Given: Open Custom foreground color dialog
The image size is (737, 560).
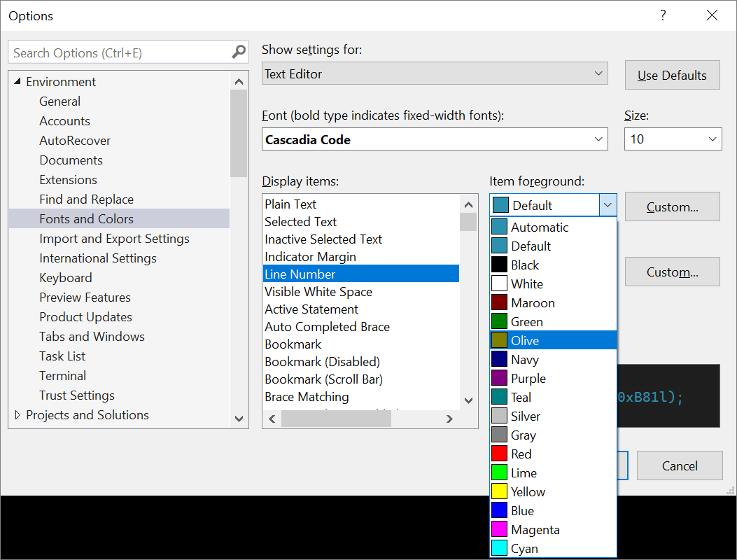Looking at the screenshot, I should pyautogui.click(x=672, y=207).
